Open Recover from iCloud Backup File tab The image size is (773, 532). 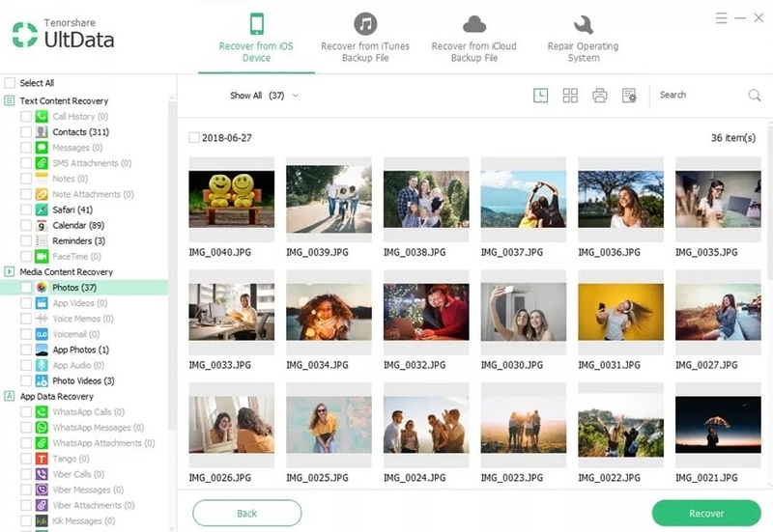point(473,38)
